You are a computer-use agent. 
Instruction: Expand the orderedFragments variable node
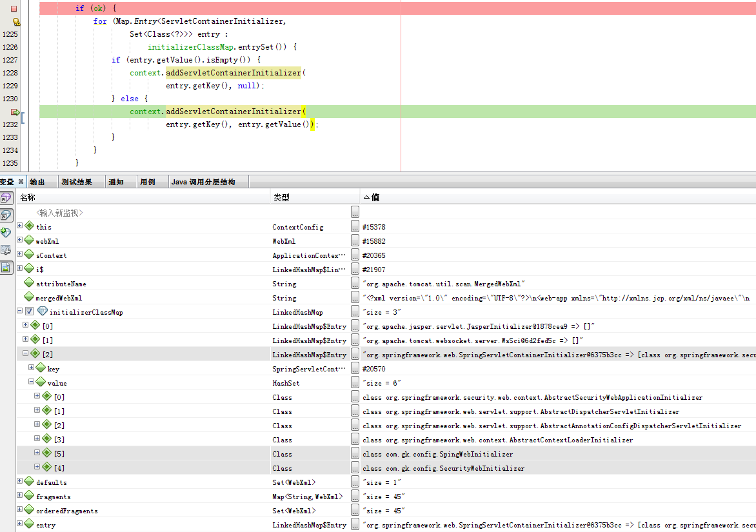point(20,509)
